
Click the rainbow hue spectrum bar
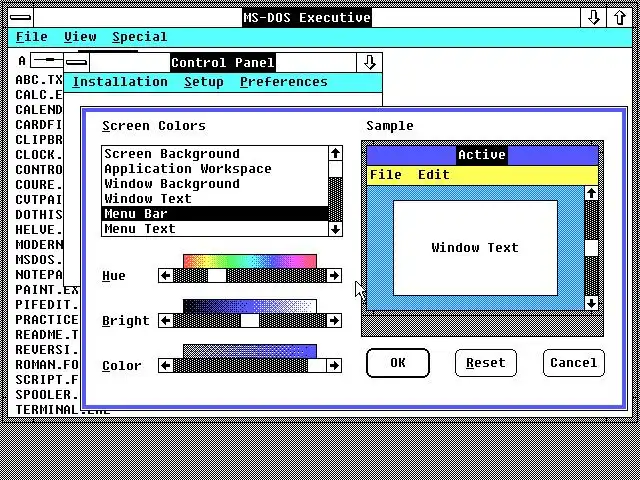tap(250, 261)
